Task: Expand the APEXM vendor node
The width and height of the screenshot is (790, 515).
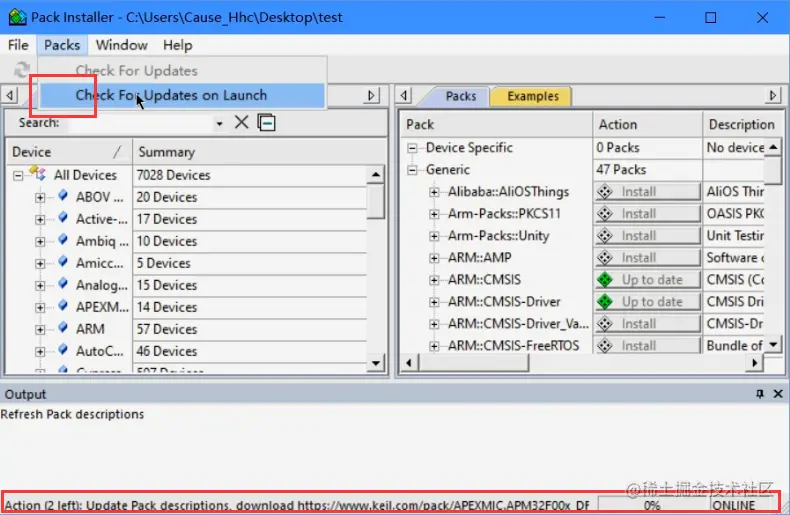Action: pos(40,307)
